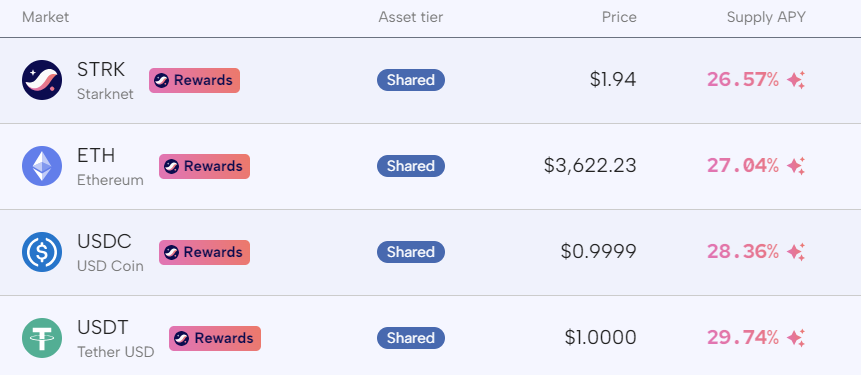Sort table by Supply APY header
The height and width of the screenshot is (375, 861).
click(766, 17)
